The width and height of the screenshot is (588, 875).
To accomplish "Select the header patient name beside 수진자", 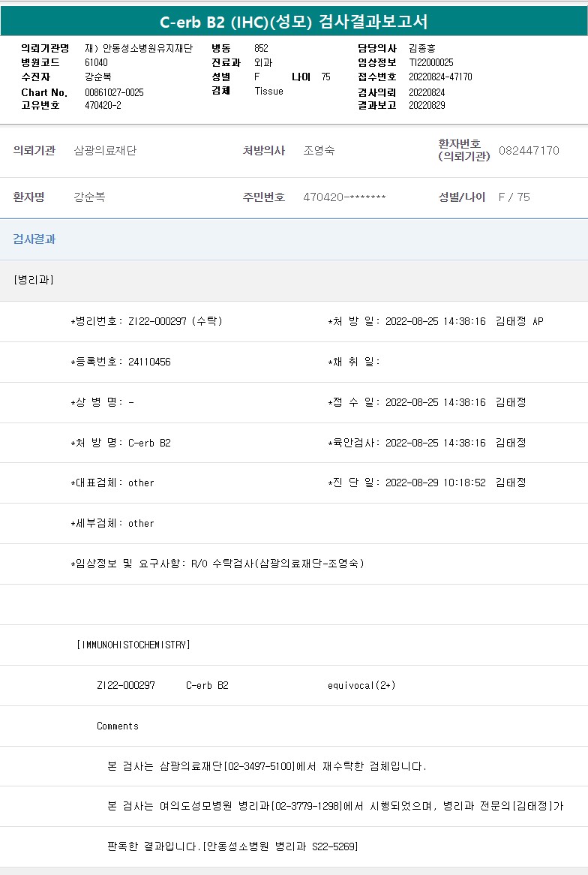I will pos(98,77).
